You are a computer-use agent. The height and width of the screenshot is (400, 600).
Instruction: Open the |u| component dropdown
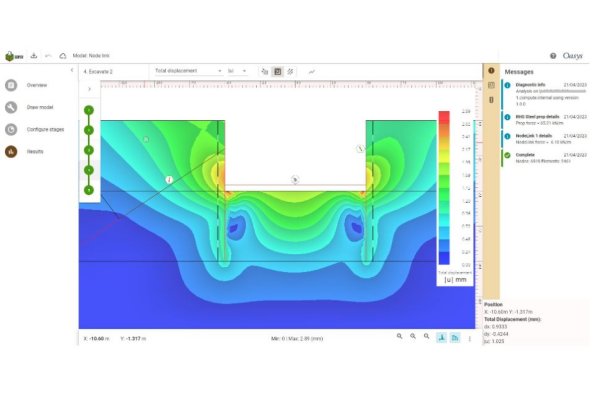(x=237, y=71)
